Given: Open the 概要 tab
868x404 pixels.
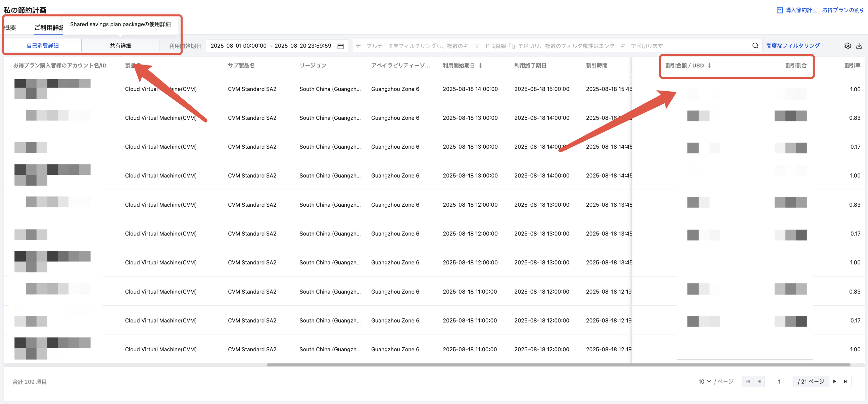Looking at the screenshot, I should [x=10, y=28].
